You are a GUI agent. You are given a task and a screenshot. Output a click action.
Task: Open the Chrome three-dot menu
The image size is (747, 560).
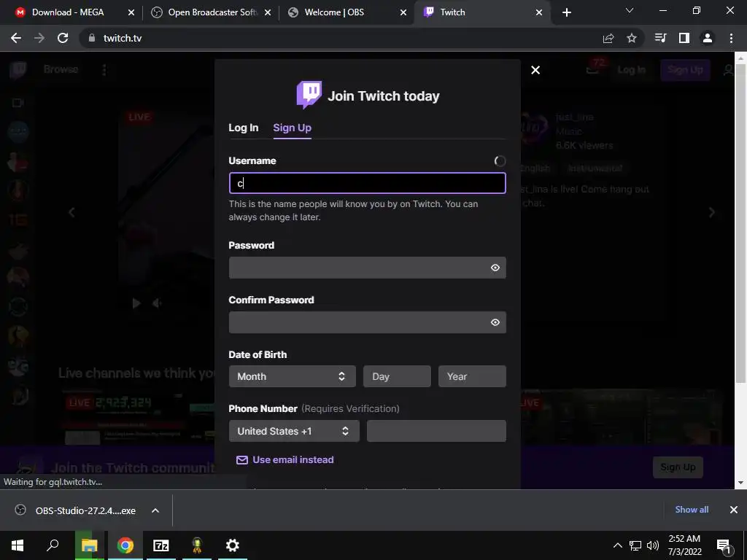731,38
